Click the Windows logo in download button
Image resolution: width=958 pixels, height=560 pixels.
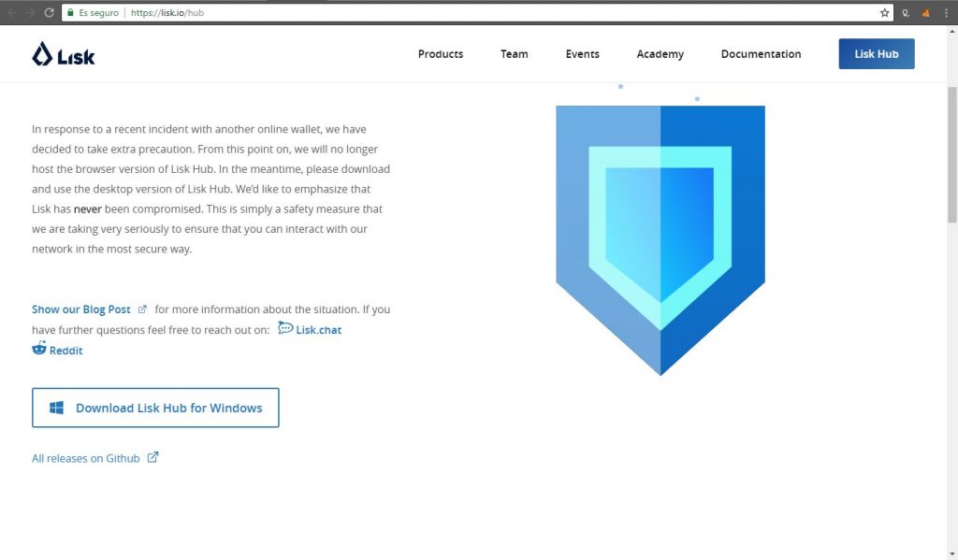click(x=56, y=408)
